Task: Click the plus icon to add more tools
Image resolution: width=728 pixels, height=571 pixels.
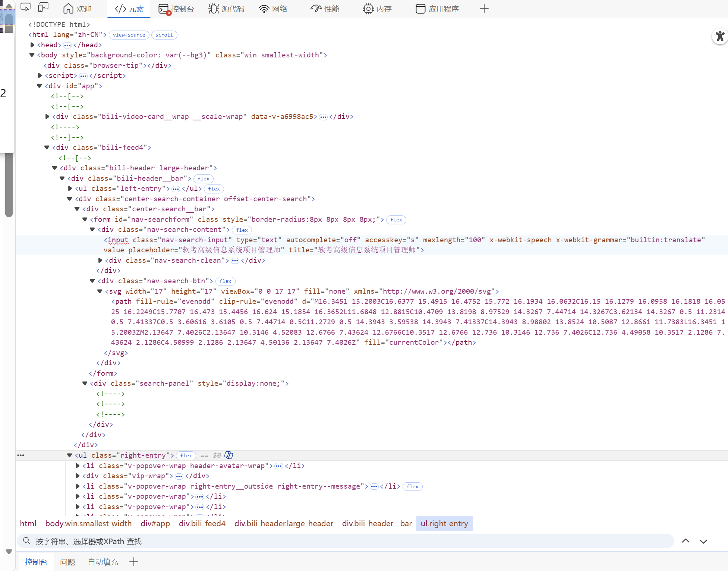Action: tap(484, 9)
